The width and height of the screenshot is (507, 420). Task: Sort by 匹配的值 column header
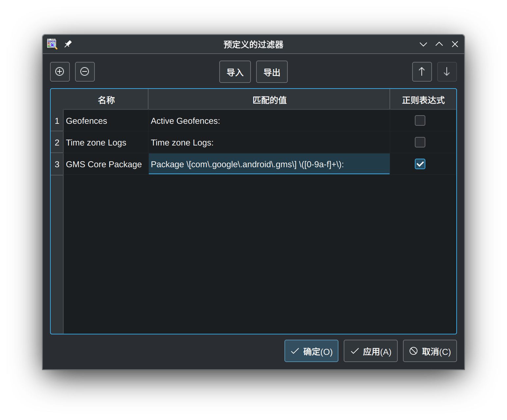[269, 100]
